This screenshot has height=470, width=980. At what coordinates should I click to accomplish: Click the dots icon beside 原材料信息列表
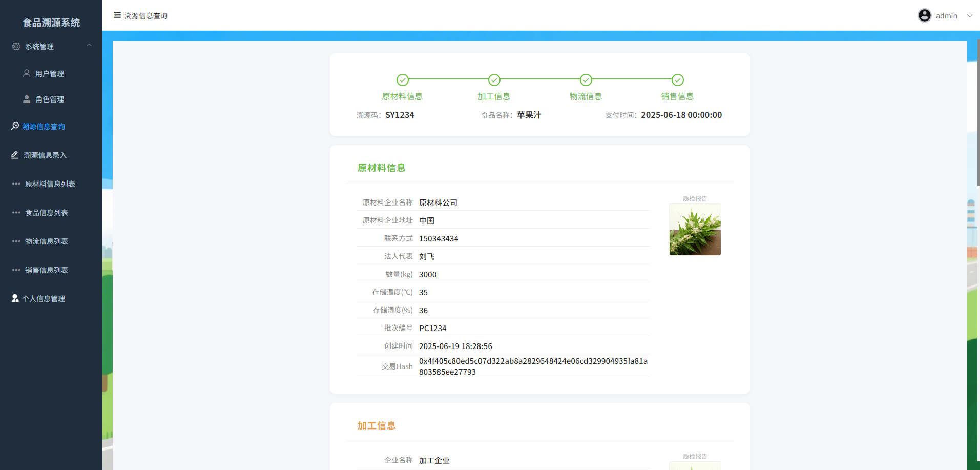click(16, 184)
